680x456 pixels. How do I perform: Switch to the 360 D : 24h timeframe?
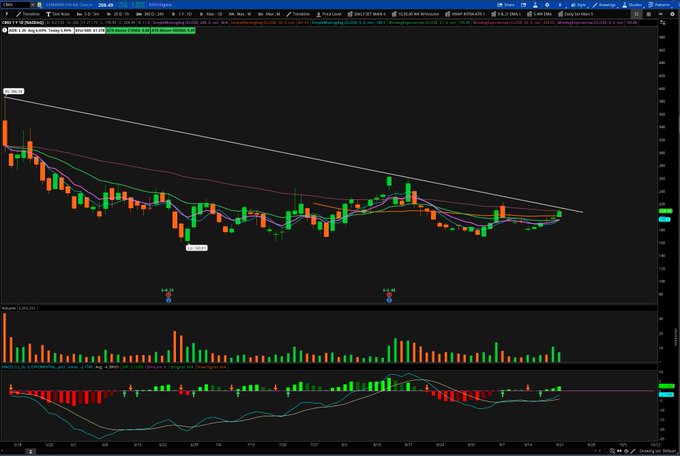coord(150,14)
